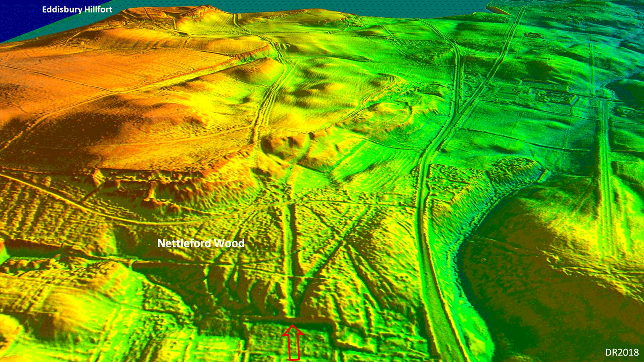Viewport: 644px width, 362px height.
Task: Click the 'DR2018' credit text
Action: [622, 352]
